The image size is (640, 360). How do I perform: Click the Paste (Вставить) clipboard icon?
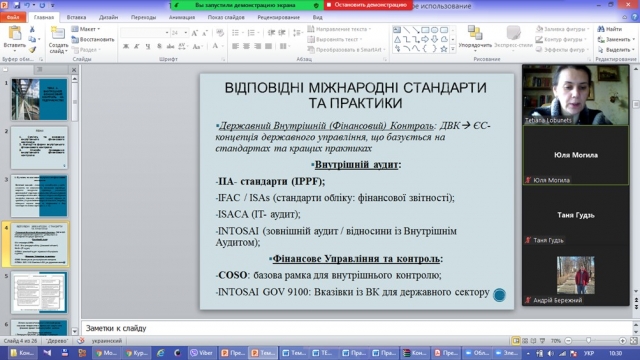[x=15, y=34]
